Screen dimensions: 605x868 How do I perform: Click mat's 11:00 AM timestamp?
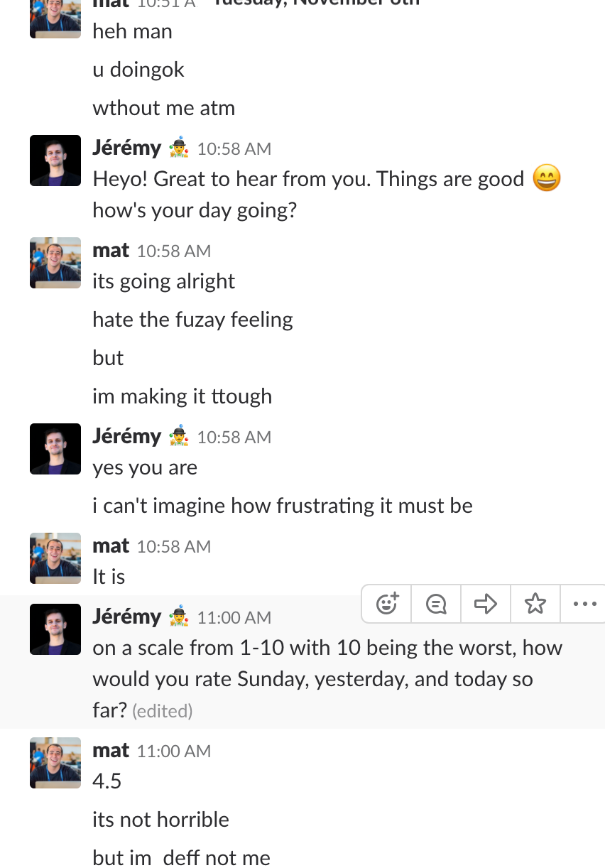click(x=174, y=751)
